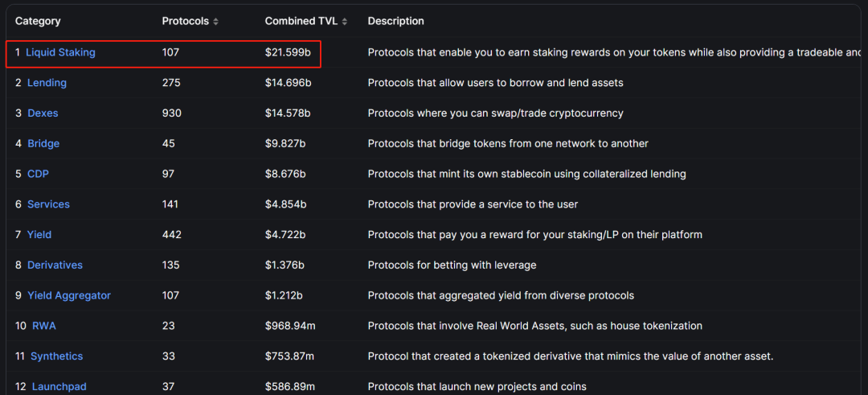Open Derivatives category page
The height and width of the screenshot is (395, 868).
[55, 265]
